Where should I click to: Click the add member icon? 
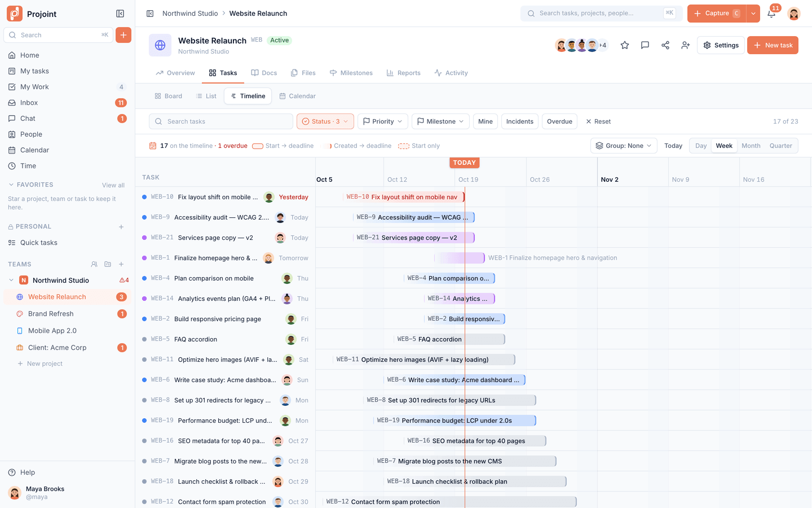click(x=686, y=45)
